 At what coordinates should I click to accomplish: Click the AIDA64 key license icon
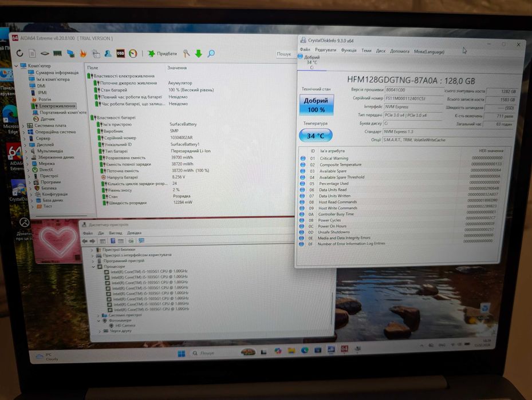186,53
